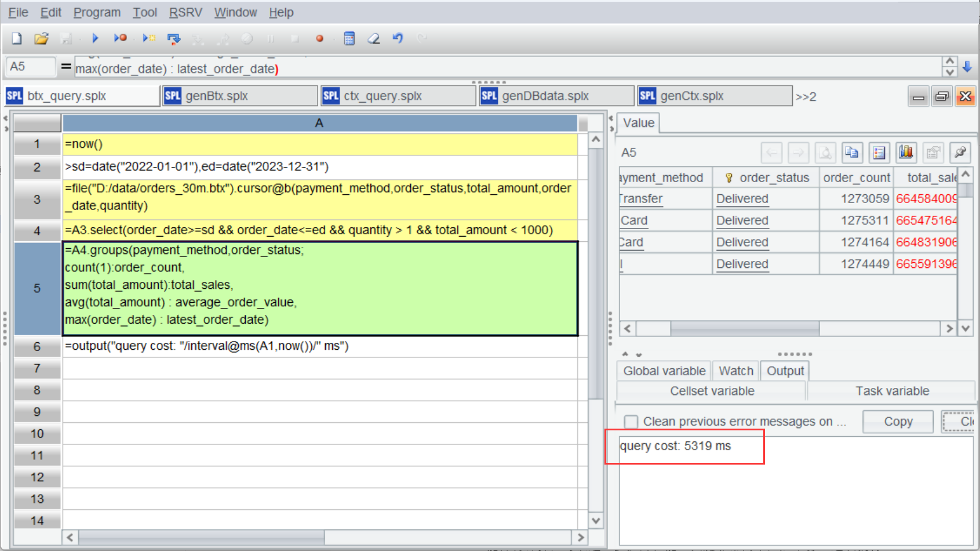Viewport: 980px width, 551px height.
Task: Select the Watch tab
Action: [x=736, y=371]
